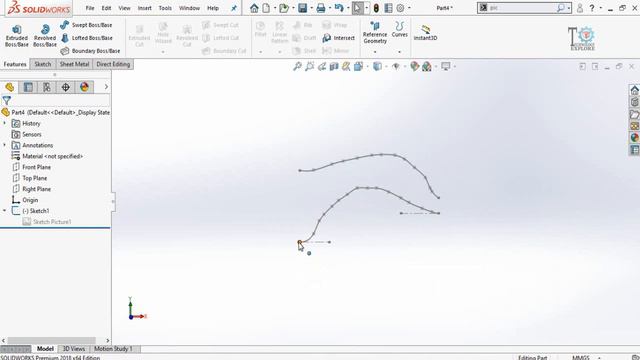This screenshot has height=360, width=640.
Task: Open the Tools menu
Action: click(x=165, y=8)
